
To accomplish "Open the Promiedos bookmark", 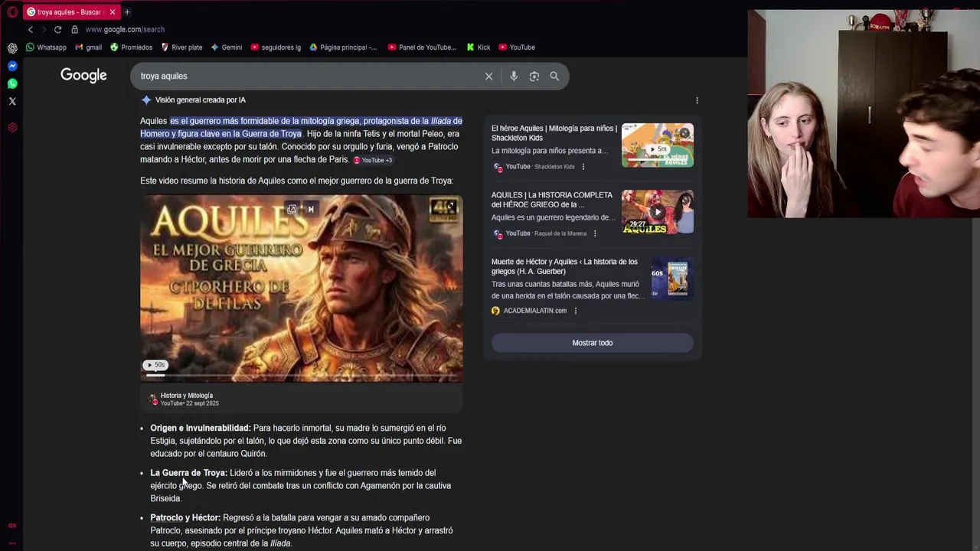I will tap(131, 47).
